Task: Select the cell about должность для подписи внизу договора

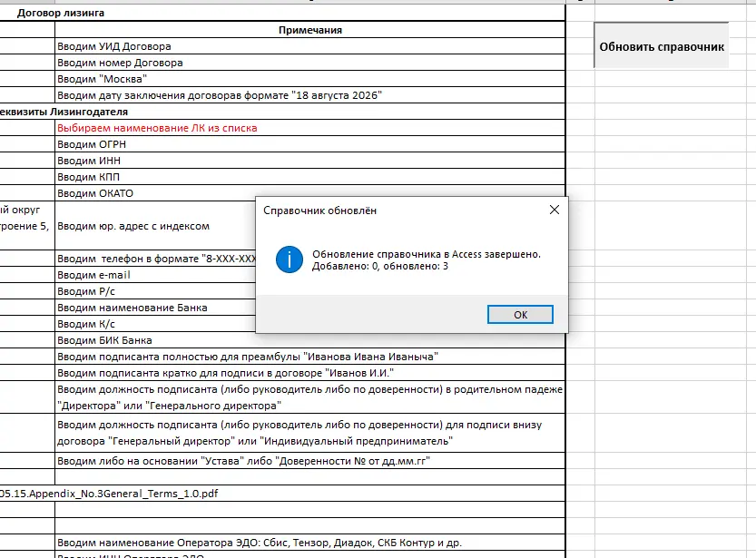Action: 310,433
